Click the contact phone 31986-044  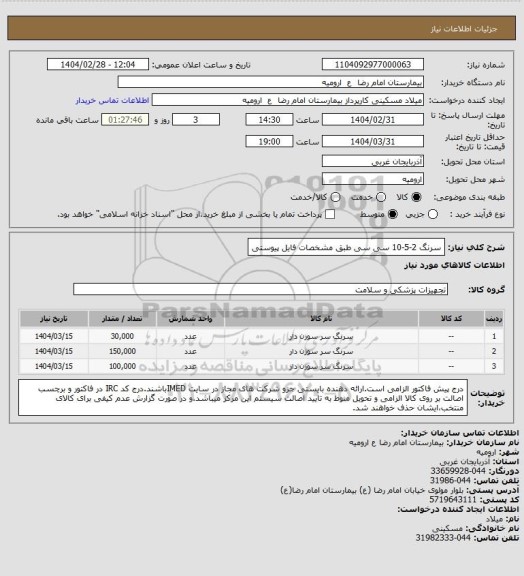tap(450, 480)
